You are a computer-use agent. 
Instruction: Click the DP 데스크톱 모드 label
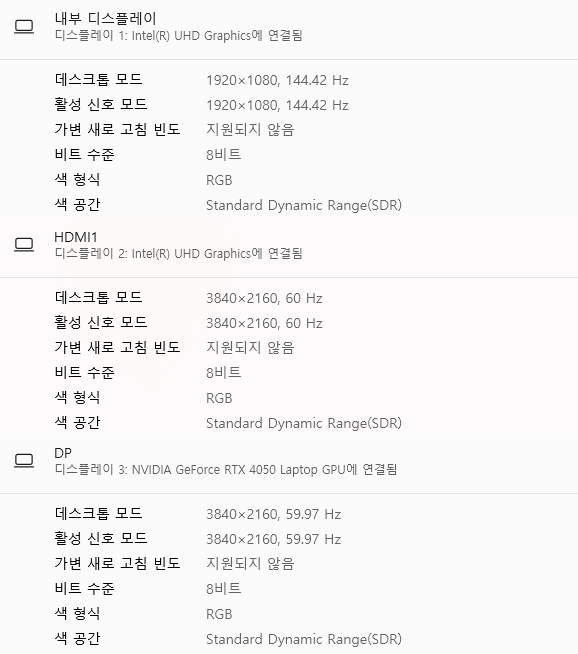(98, 513)
